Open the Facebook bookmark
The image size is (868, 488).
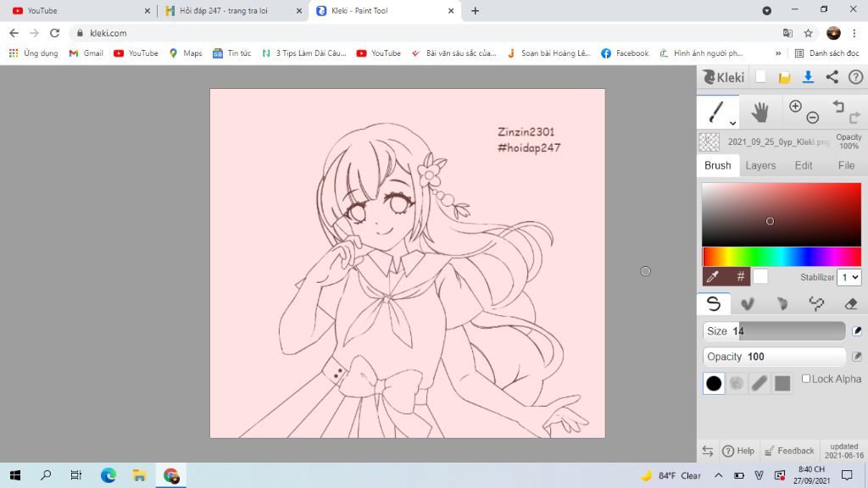tap(625, 53)
